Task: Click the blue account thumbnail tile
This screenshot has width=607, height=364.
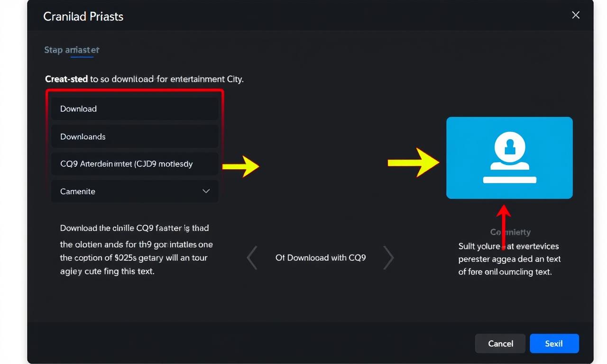Action: pyautogui.click(x=509, y=158)
